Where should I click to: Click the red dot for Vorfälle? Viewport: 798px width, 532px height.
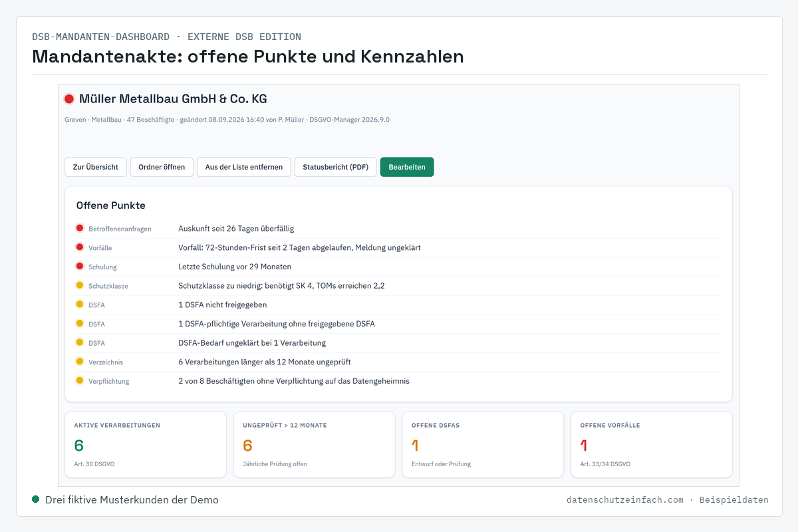(x=80, y=247)
